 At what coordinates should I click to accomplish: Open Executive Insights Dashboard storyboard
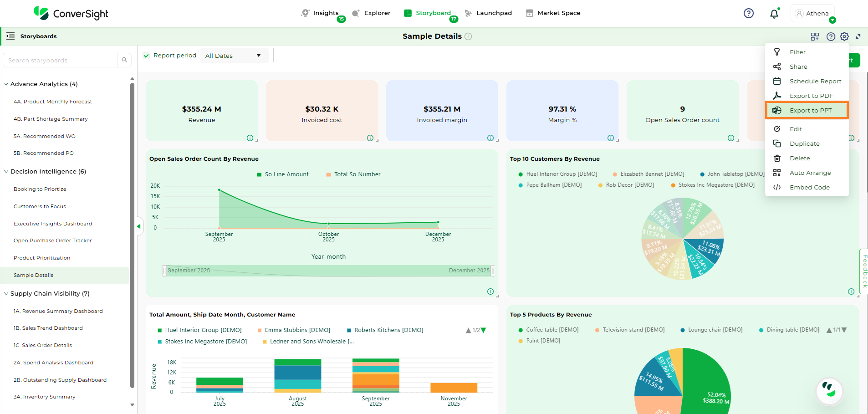[53, 224]
